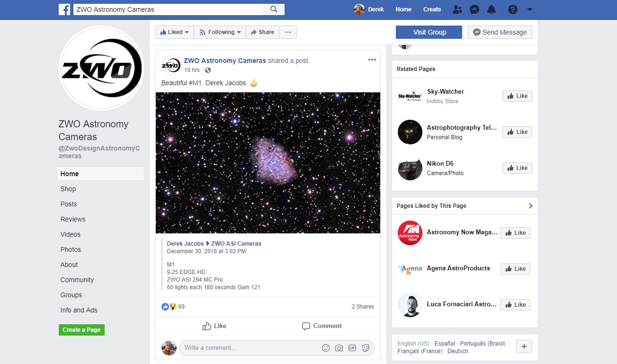Open the Quick Help question icon
Image resolution: width=617 pixels, height=364 pixels.
pos(512,9)
